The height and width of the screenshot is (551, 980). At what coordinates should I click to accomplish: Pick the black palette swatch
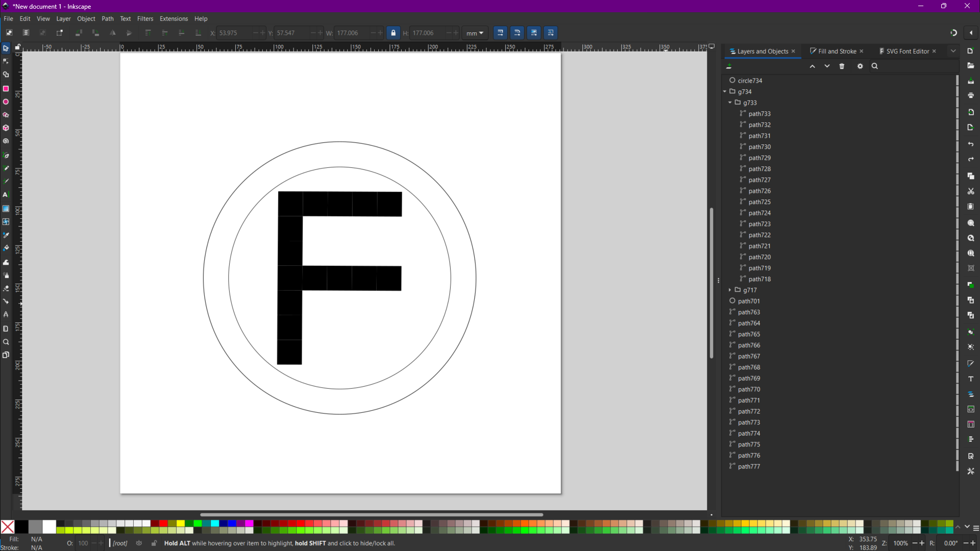21,527
